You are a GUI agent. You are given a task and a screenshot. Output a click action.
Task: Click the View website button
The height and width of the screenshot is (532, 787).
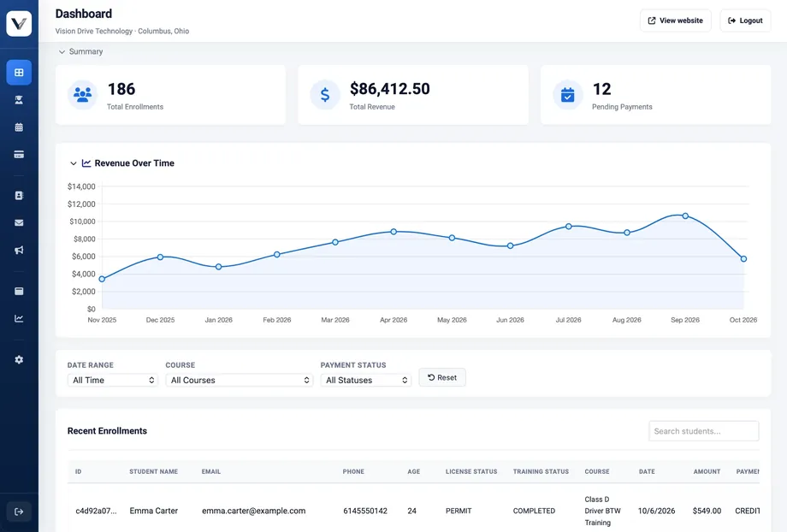(x=676, y=21)
